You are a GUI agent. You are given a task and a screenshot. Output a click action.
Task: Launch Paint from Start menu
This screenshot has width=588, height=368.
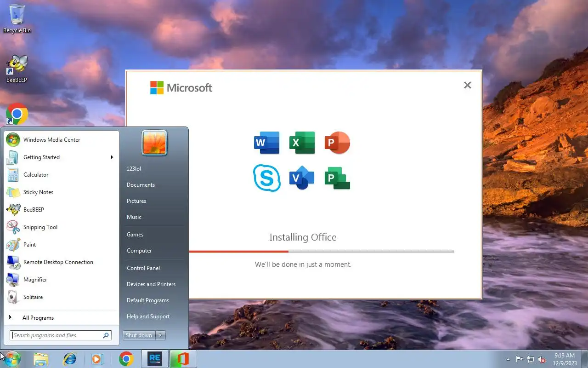pyautogui.click(x=62, y=244)
